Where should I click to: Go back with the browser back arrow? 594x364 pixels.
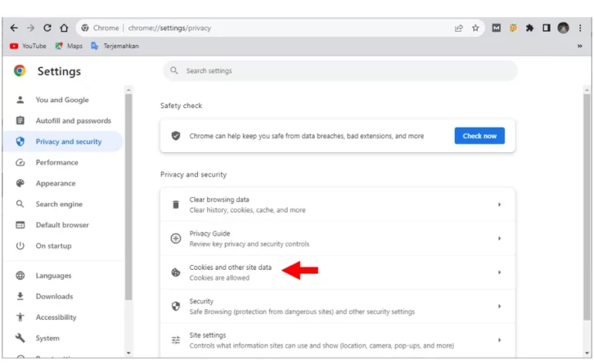tap(14, 28)
